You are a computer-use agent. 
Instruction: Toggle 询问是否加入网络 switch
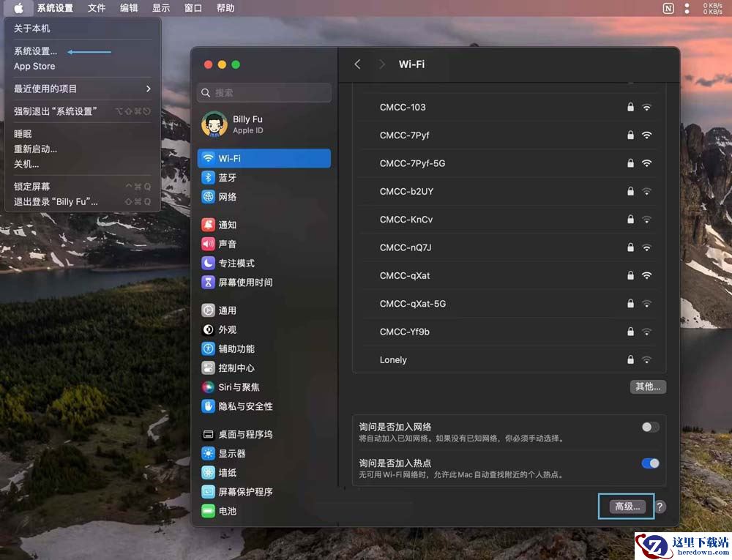pos(650,427)
